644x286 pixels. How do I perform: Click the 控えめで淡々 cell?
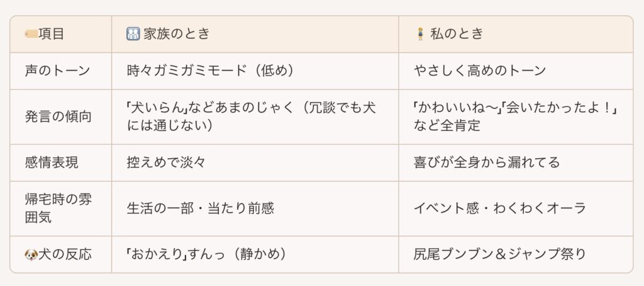255,163
